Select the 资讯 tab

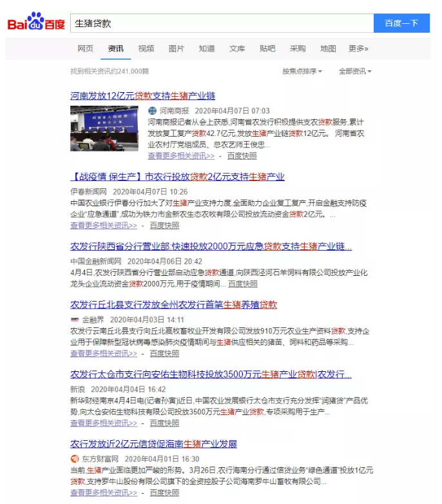coord(115,48)
